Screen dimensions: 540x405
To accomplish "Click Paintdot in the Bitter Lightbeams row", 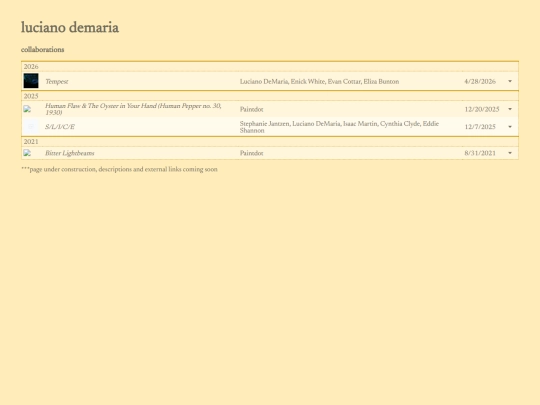I will tap(252, 153).
